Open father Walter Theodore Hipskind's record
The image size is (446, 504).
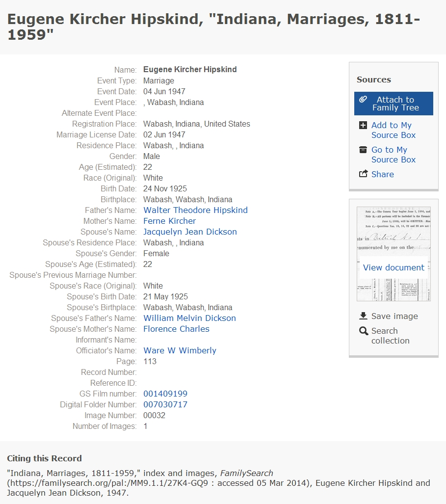click(x=195, y=210)
